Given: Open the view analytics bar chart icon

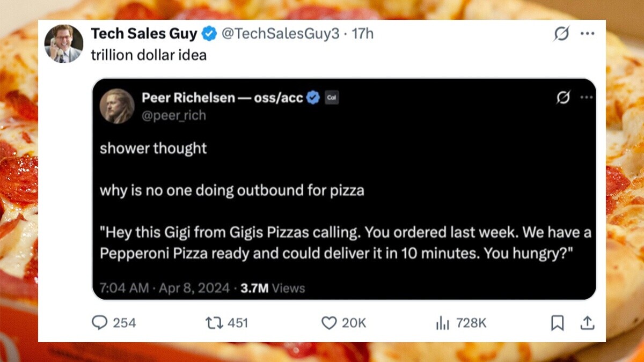Looking at the screenshot, I should (443, 322).
